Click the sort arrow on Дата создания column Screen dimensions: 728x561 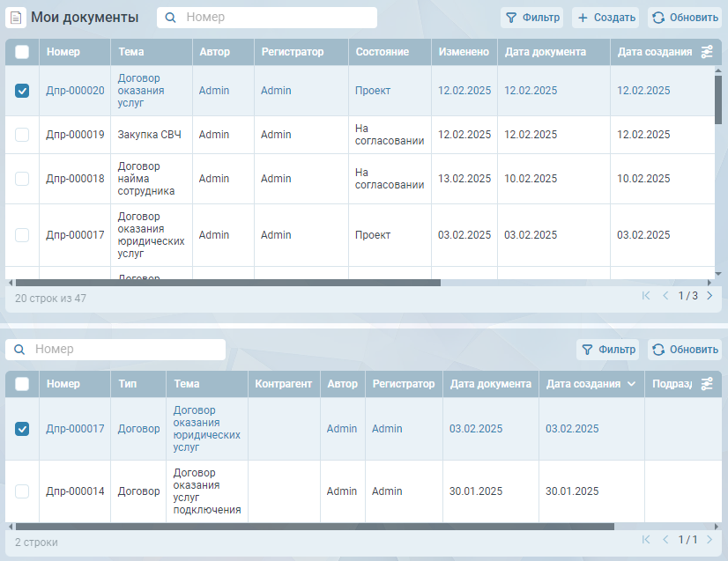coord(631,384)
